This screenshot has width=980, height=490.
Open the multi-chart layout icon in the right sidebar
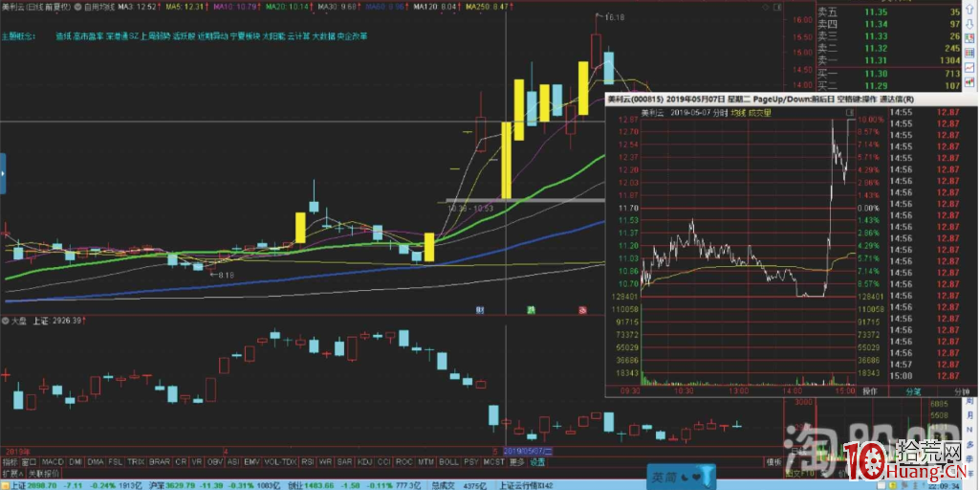(x=969, y=38)
